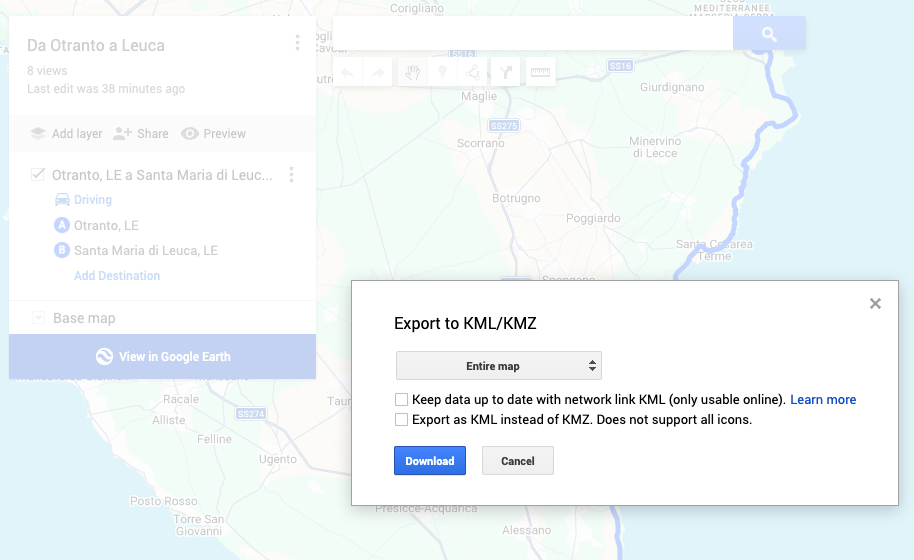Open the Entire map dropdown
The image size is (914, 560).
[x=499, y=366]
